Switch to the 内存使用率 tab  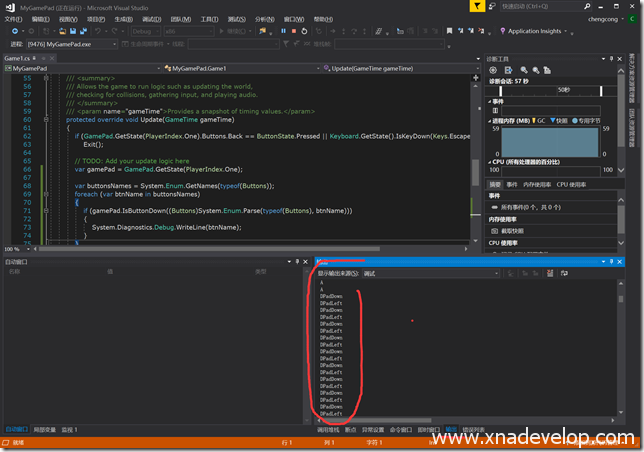[537, 184]
